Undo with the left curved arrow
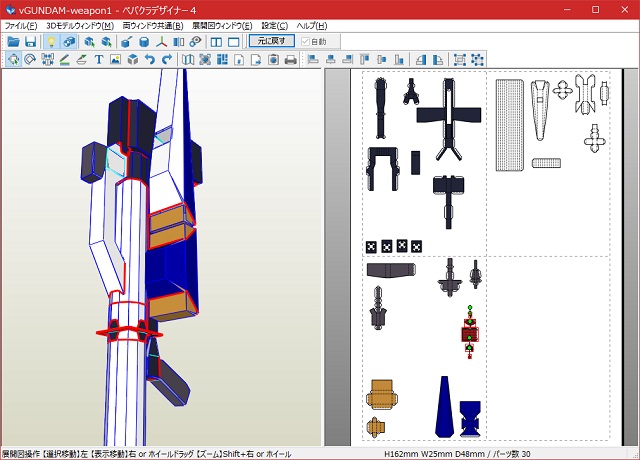Image resolution: width=640 pixels, height=460 pixels. tap(150, 60)
